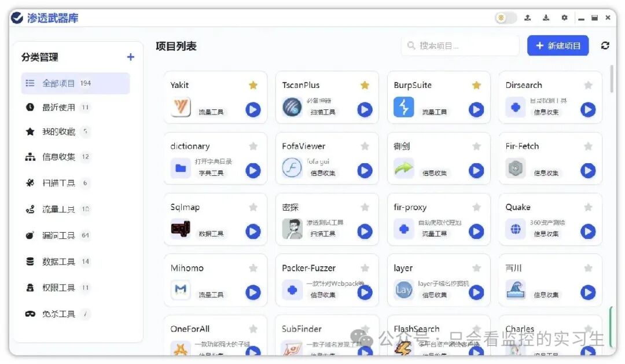Toggle the TscanPlus favorite star
This screenshot has width=625, height=364.
[x=365, y=85]
